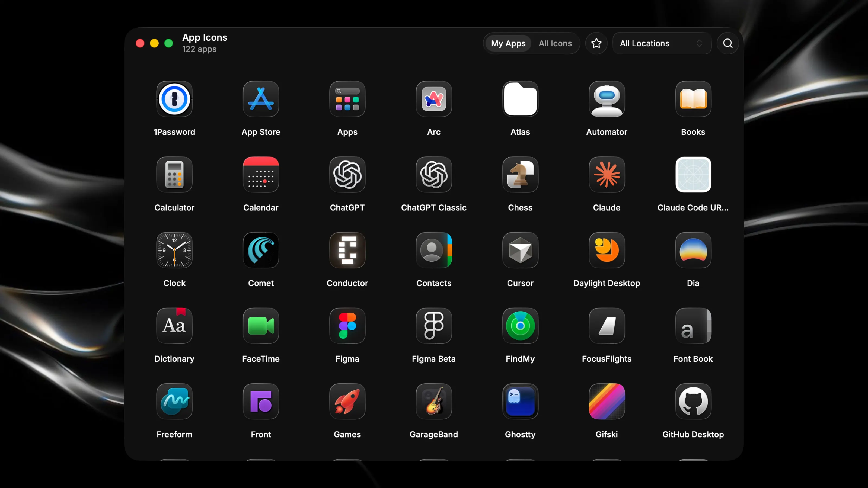Screen dimensions: 868x488
Task: Click the "App Store" label
Action: pos(261,132)
